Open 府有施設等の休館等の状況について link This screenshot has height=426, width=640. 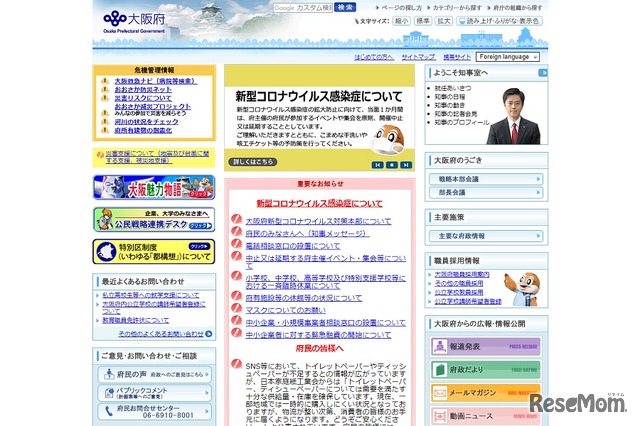pos(304,298)
